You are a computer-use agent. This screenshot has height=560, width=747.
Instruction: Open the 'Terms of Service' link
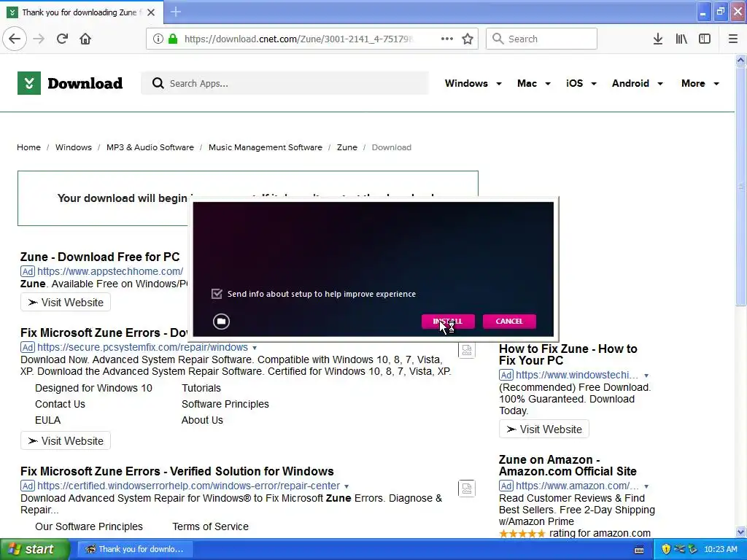pyautogui.click(x=210, y=526)
